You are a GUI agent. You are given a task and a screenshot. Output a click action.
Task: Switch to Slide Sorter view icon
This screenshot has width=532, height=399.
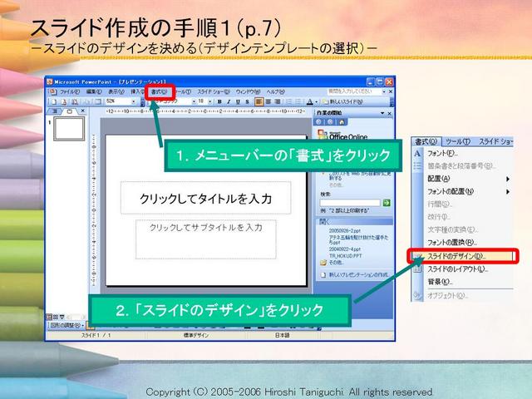[56, 317]
